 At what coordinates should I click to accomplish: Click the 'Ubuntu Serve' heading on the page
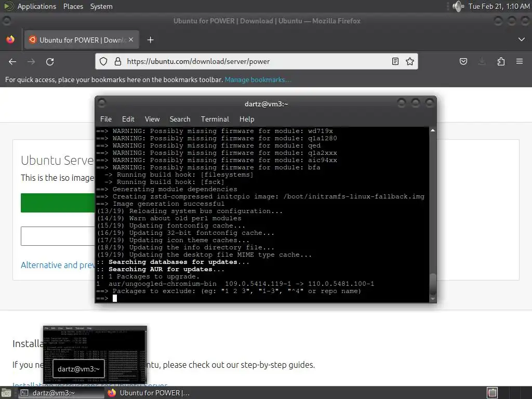point(57,160)
